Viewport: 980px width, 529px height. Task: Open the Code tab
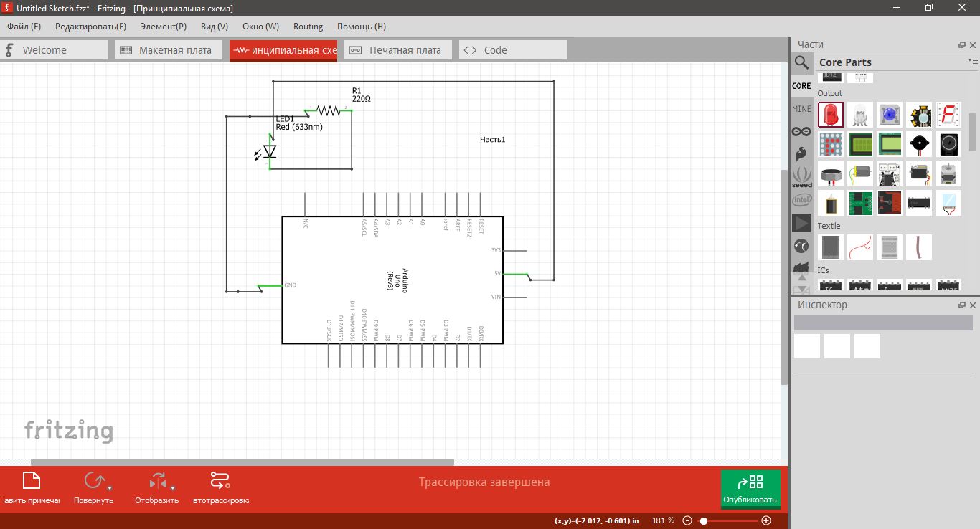[x=513, y=50]
